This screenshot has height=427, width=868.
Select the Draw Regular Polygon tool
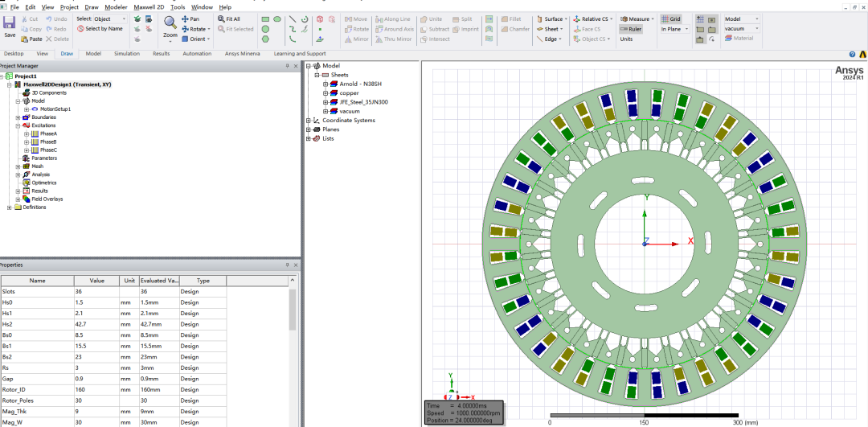(x=266, y=39)
